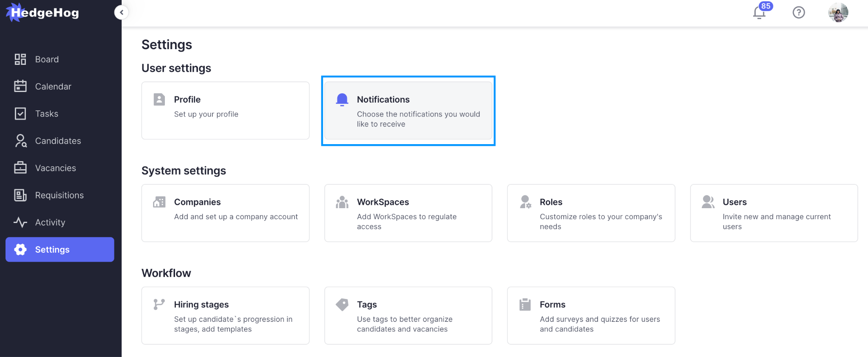Select the Calendar icon in the sidebar
This screenshot has height=357, width=868.
pyautogui.click(x=20, y=86)
